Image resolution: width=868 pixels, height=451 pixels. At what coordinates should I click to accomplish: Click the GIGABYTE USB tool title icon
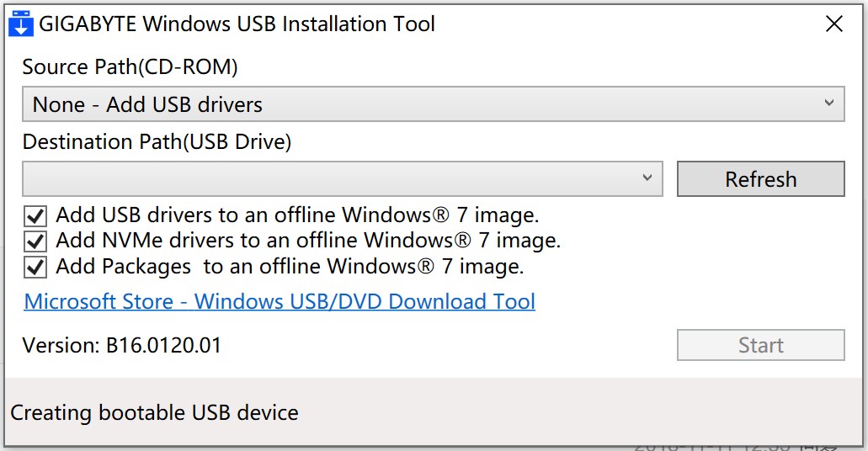pos(22,24)
